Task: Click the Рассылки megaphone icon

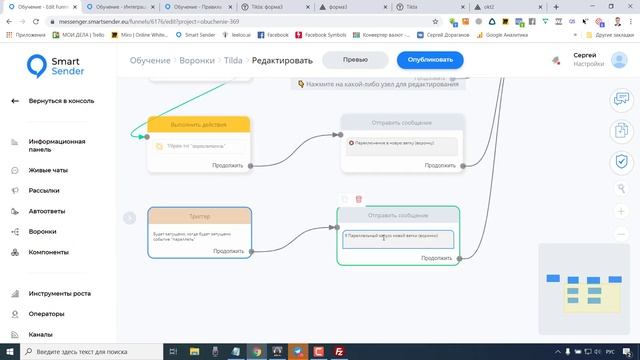Action: (x=15, y=191)
